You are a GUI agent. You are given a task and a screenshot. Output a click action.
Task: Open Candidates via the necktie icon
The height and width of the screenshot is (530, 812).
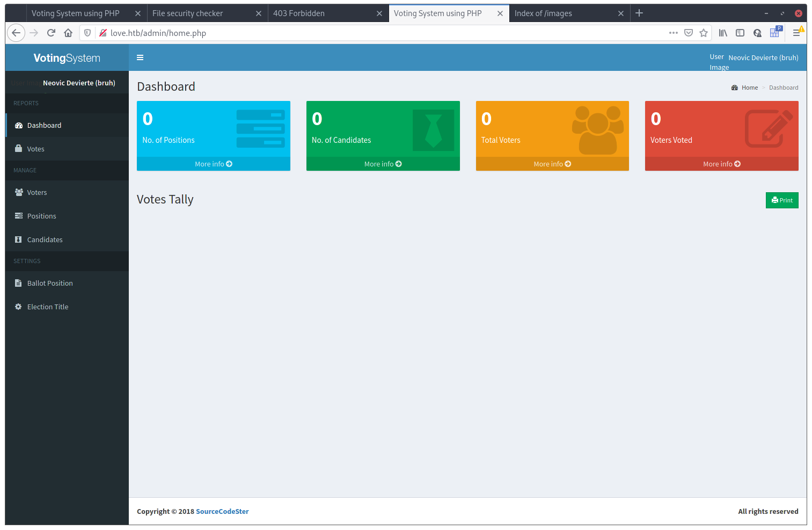[x=18, y=239]
